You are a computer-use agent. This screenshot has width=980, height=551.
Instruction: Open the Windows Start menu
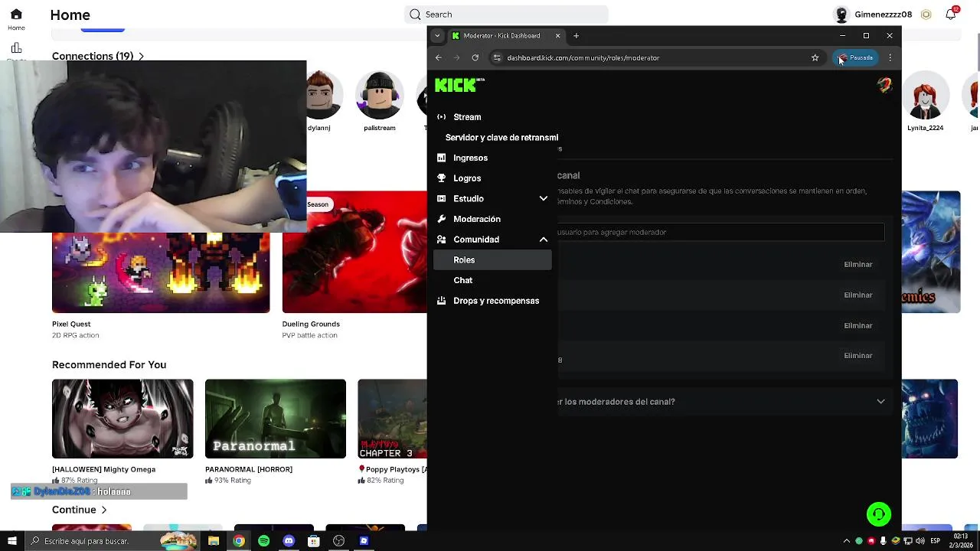click(x=11, y=541)
